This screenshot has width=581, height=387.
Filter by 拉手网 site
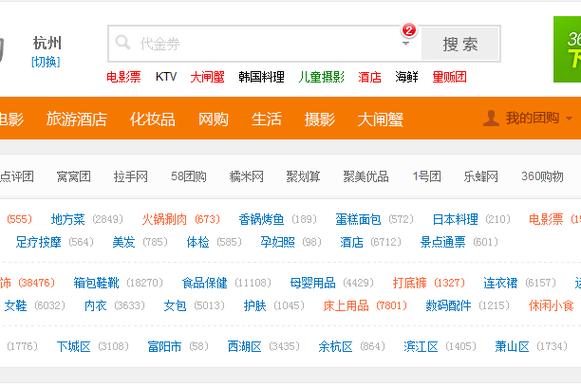(x=131, y=176)
